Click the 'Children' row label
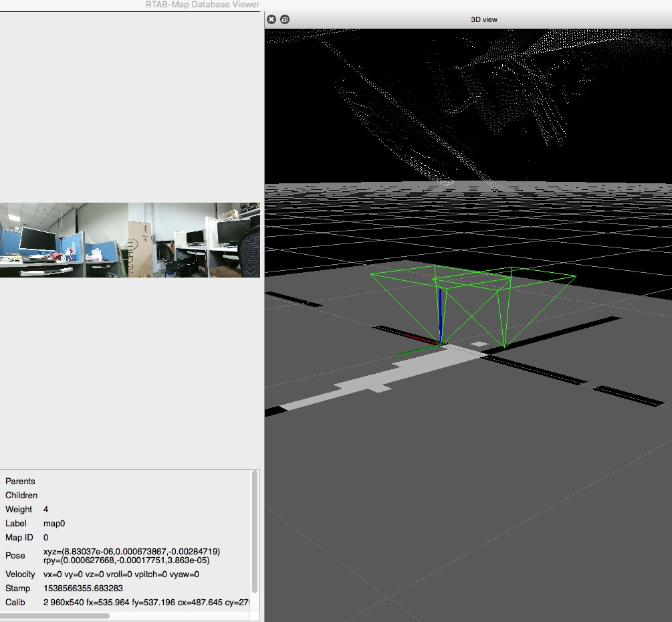672x622 pixels. [21, 496]
